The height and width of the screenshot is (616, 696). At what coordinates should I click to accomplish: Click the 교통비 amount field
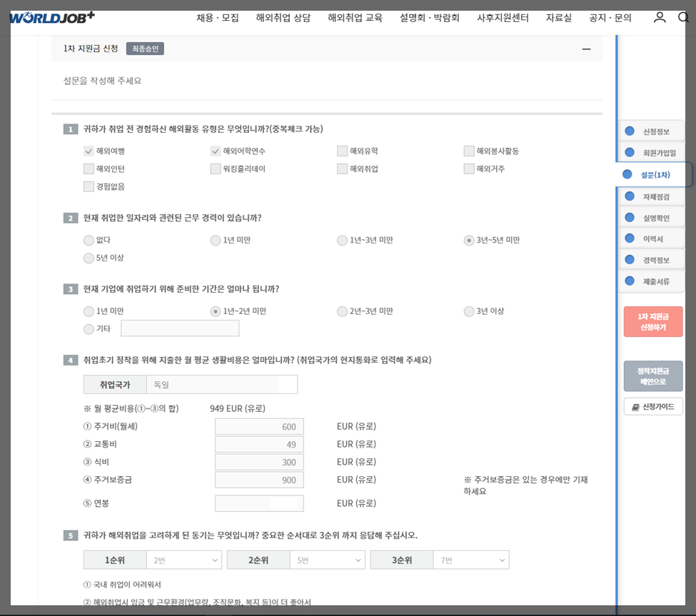(259, 444)
